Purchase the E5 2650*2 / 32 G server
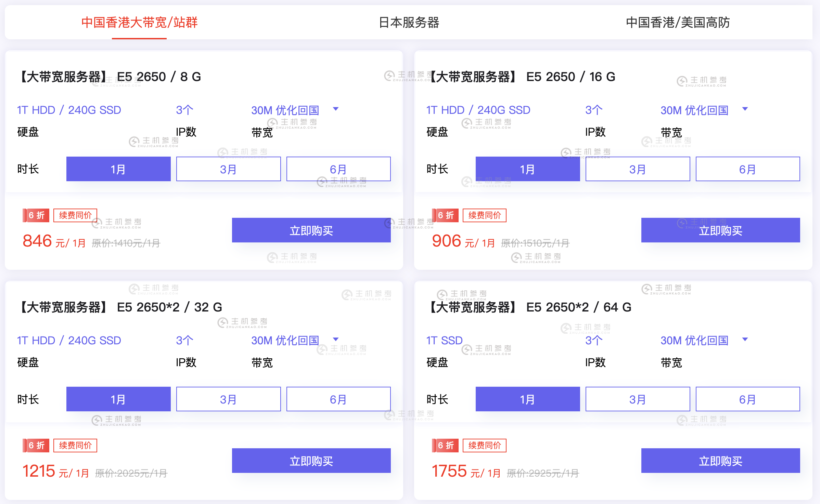Viewport: 820px width, 504px height. tap(311, 460)
